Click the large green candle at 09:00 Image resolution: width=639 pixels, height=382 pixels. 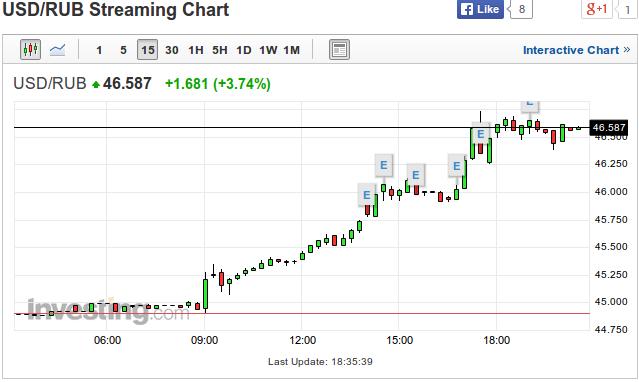pyautogui.click(x=205, y=293)
